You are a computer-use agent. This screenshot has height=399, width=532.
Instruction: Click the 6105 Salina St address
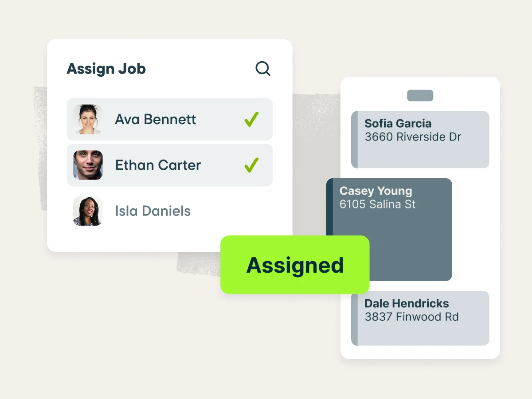coord(378,204)
